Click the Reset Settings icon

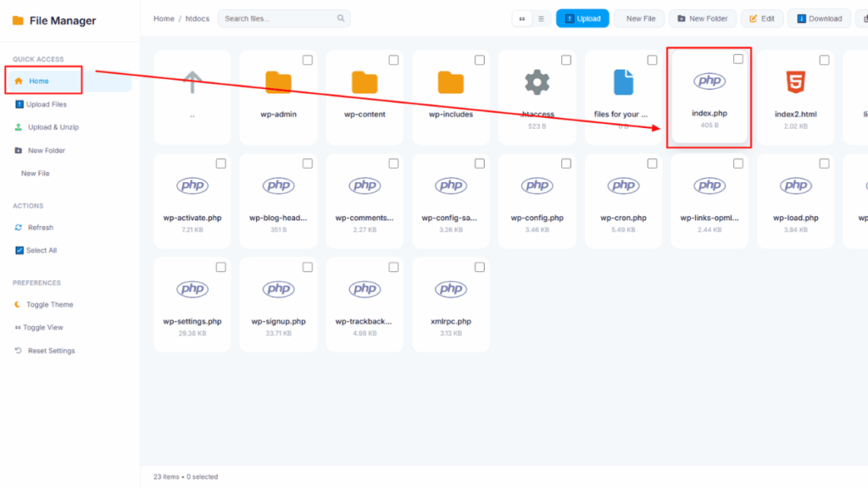pos(20,350)
